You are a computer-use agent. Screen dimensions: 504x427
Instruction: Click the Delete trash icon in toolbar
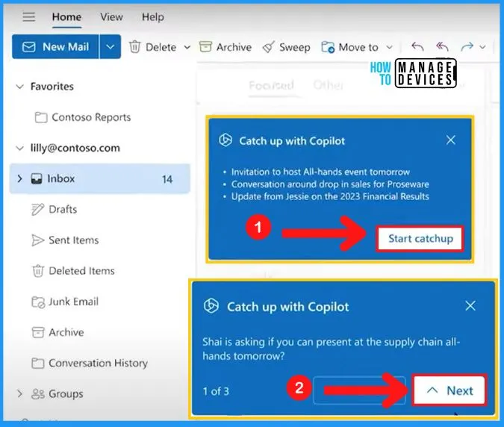pos(134,47)
